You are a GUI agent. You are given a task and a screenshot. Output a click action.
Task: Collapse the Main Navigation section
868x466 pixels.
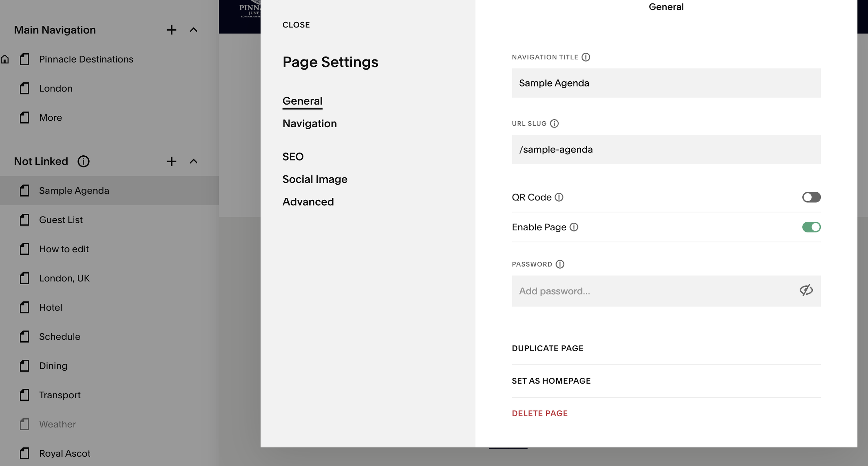(193, 30)
